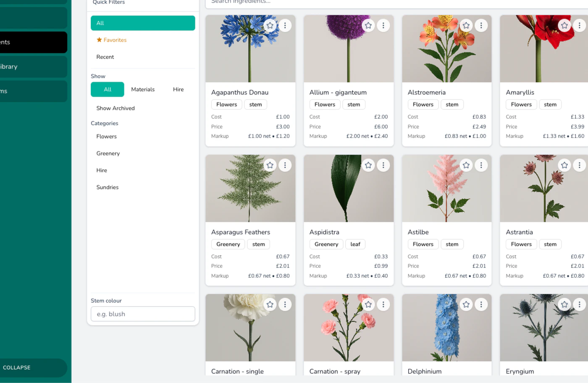Star the Aspidistra card
588x383 pixels.
pyautogui.click(x=368, y=165)
